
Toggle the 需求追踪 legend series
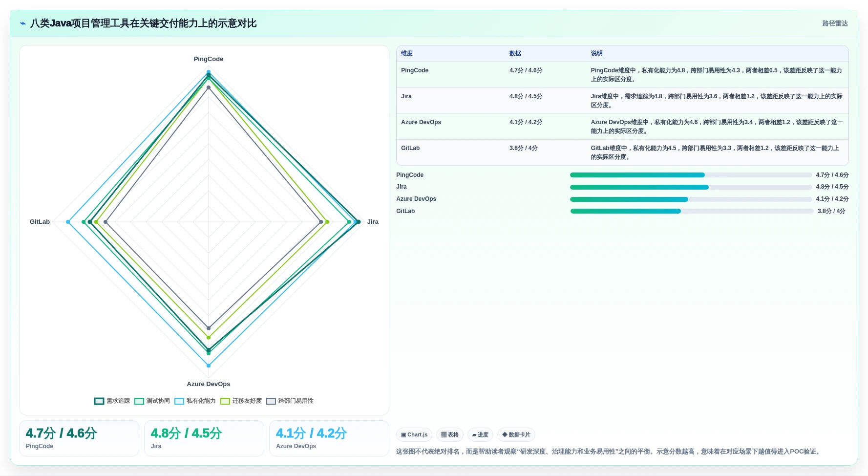pyautogui.click(x=112, y=401)
